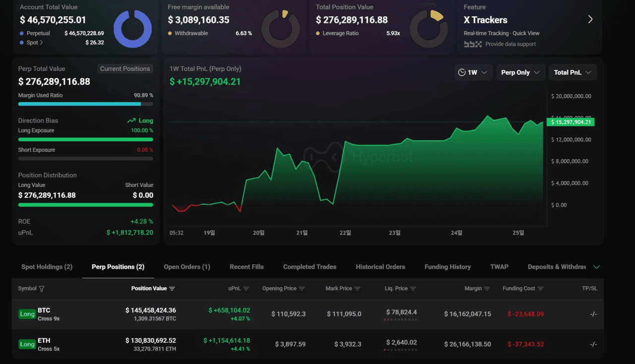Click the Margin column sort icon
Image resolution: width=635 pixels, height=364 pixels.
coord(487,289)
